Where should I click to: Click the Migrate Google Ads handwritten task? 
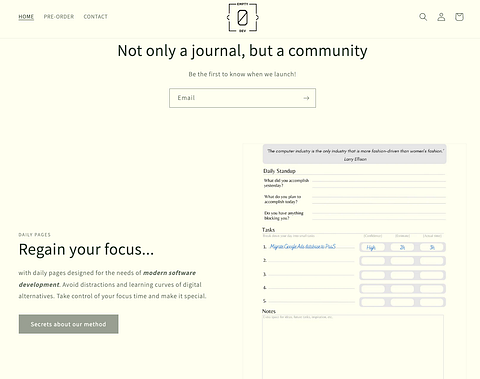(303, 247)
